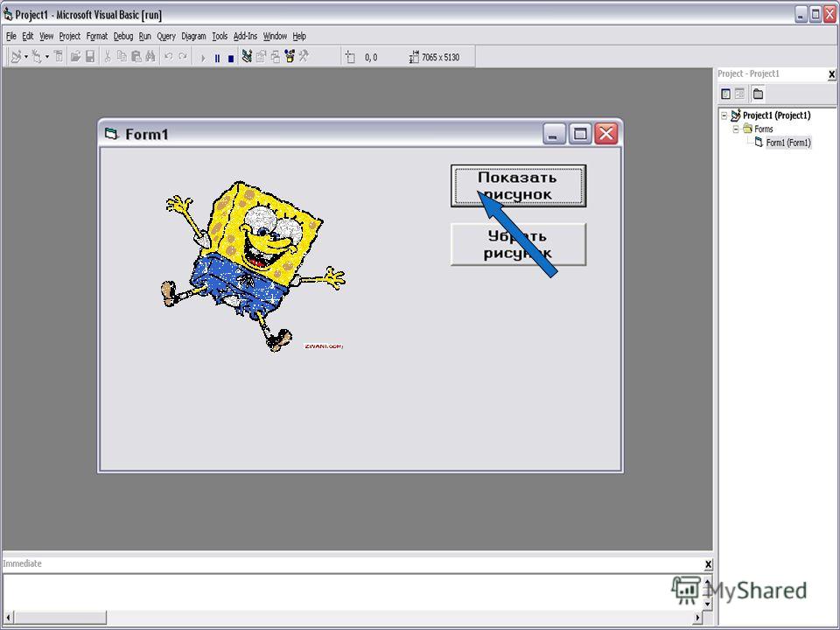Show the Toolbox via hammer-wrench icon
The width and height of the screenshot is (840, 630).
(304, 56)
